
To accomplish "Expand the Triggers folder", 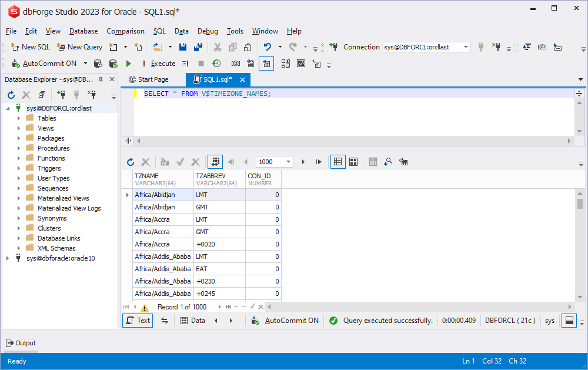I will pos(18,168).
